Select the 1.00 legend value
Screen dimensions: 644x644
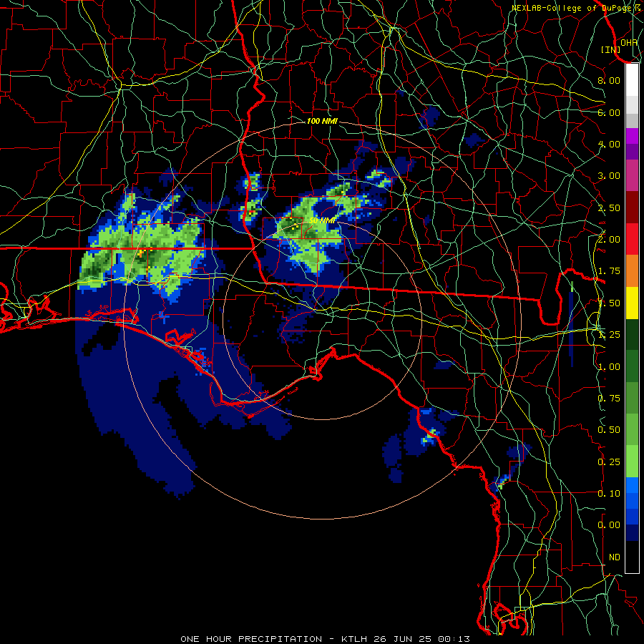point(609,367)
